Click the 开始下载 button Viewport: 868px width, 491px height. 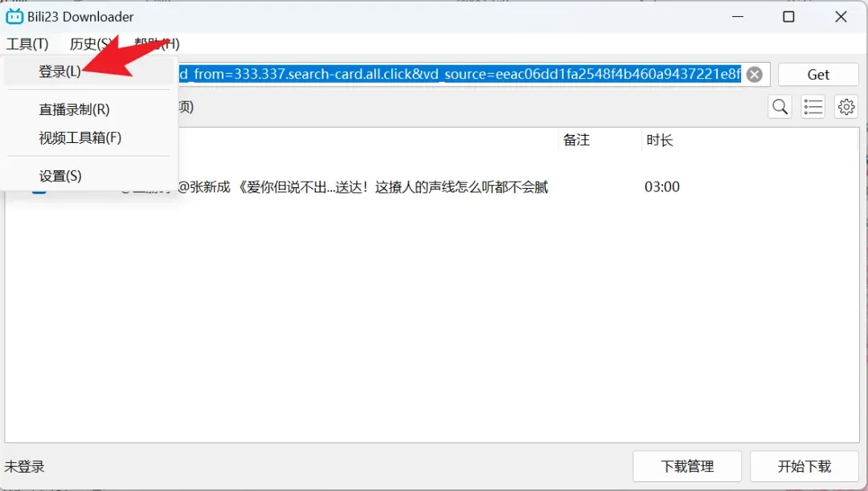(805, 466)
